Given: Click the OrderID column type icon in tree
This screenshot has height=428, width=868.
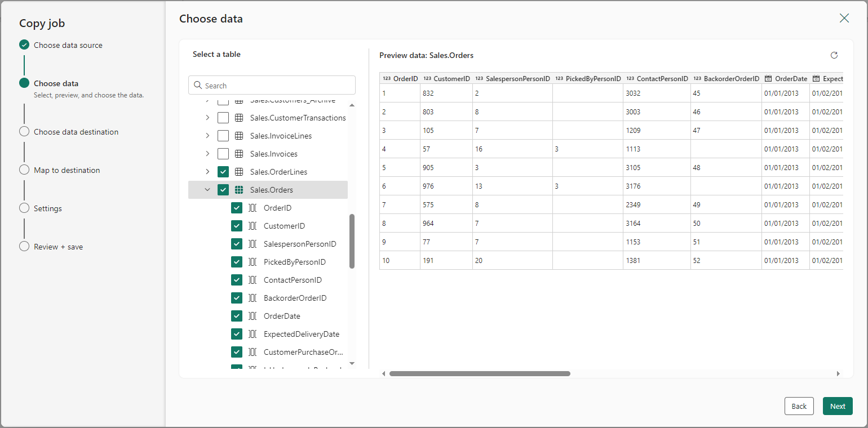Looking at the screenshot, I should pyautogui.click(x=253, y=208).
